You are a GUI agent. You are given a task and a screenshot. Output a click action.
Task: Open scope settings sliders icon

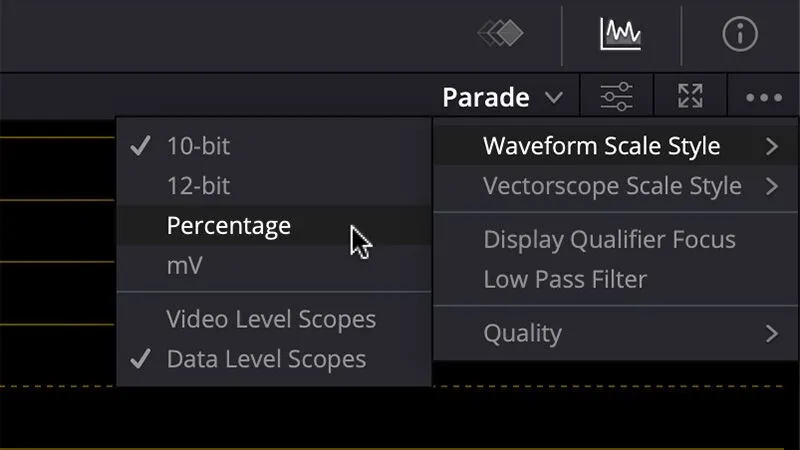[x=616, y=96]
